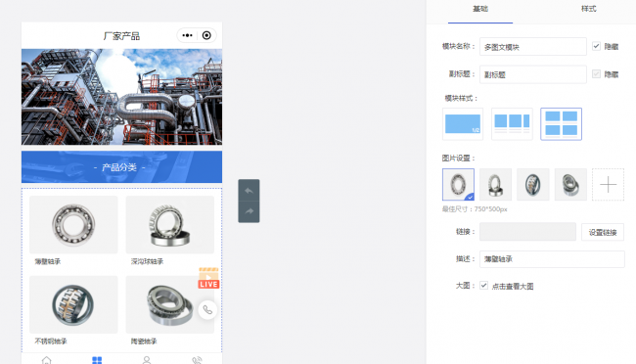Click the 深沟球轴承 product card image
This screenshot has height=364, width=636.
tap(170, 225)
